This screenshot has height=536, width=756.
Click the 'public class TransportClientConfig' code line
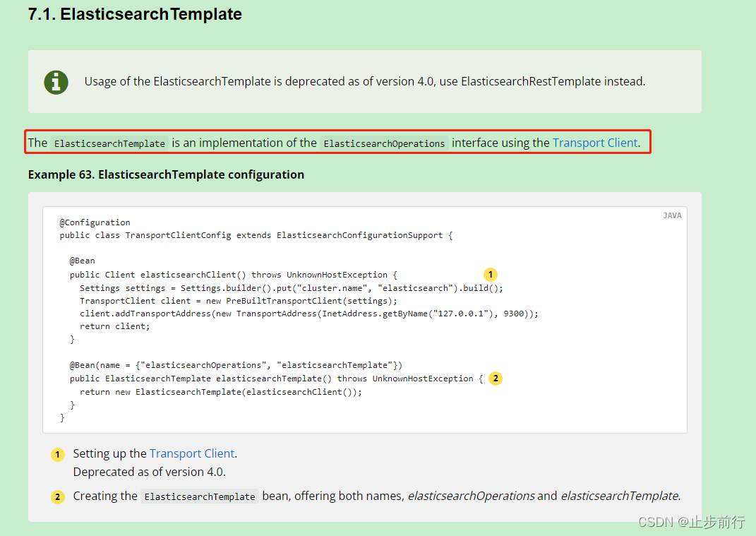pyautogui.click(x=256, y=235)
